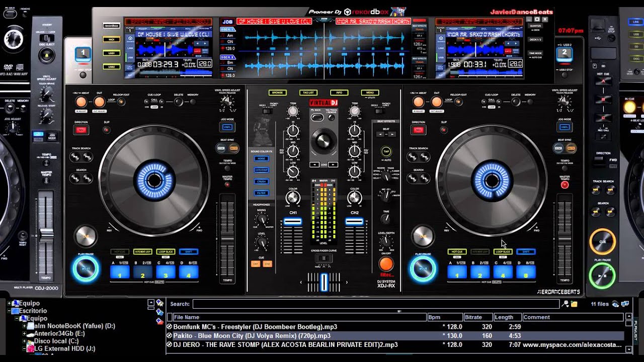Screen dimensions: 644x362
Task: Adjust CH1 channel fader
Action: 293,222
